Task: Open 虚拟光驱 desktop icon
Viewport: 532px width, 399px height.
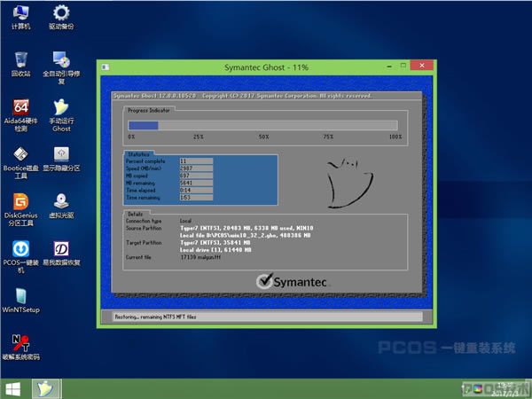Action: 62,201
